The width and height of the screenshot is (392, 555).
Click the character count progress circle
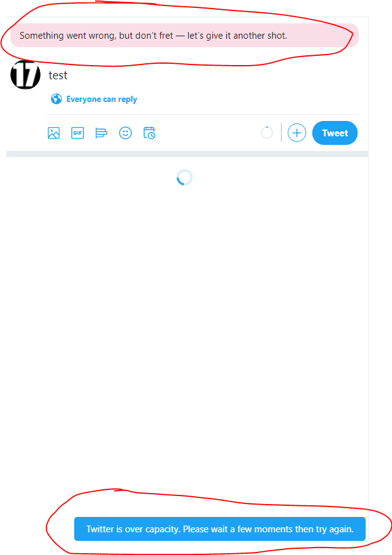click(267, 133)
